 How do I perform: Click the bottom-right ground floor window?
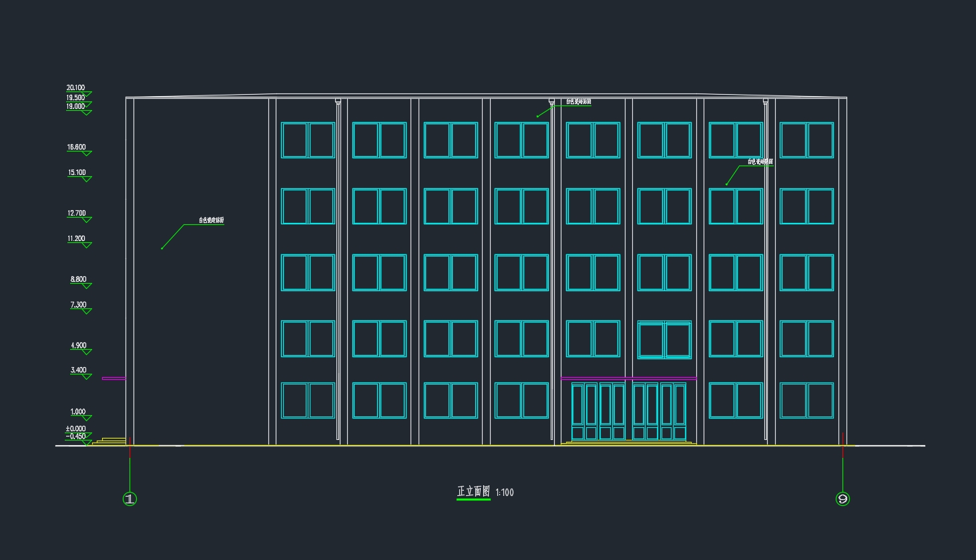tap(806, 400)
